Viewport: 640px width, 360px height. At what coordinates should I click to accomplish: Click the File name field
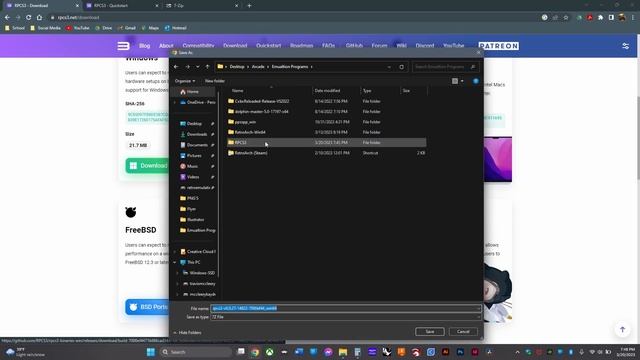coord(345,308)
